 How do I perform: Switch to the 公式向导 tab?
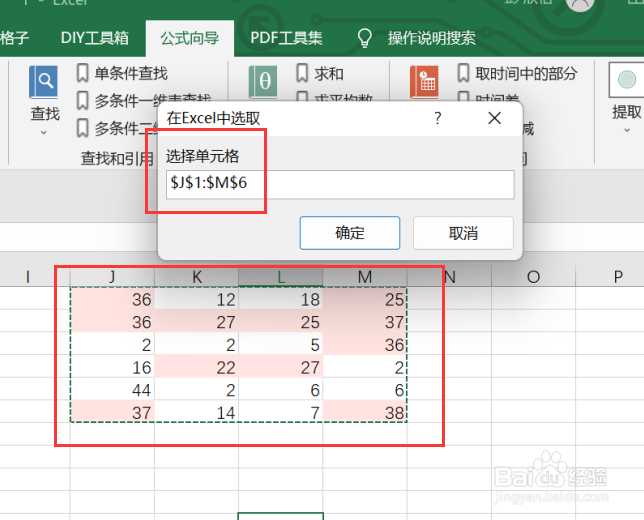coord(190,38)
